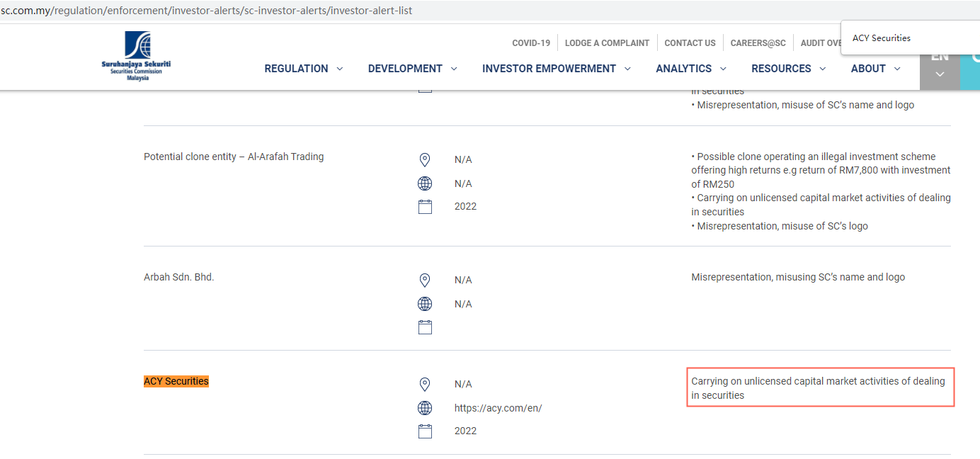Click the https://acy.com/en/ website text
980x459 pixels.
[x=498, y=408]
